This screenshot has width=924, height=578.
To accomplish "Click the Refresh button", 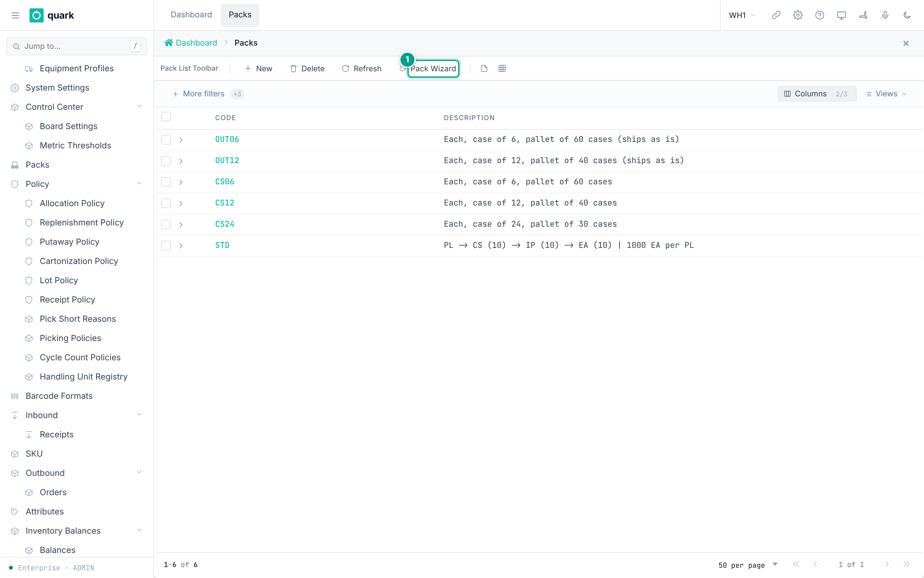I will [362, 68].
